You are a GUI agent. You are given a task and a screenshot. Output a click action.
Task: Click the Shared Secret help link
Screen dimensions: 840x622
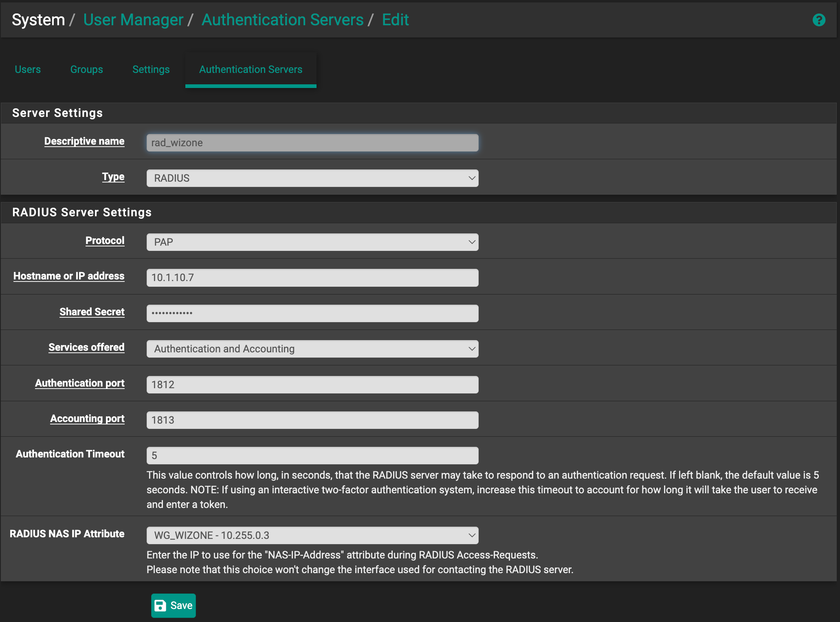(x=92, y=312)
